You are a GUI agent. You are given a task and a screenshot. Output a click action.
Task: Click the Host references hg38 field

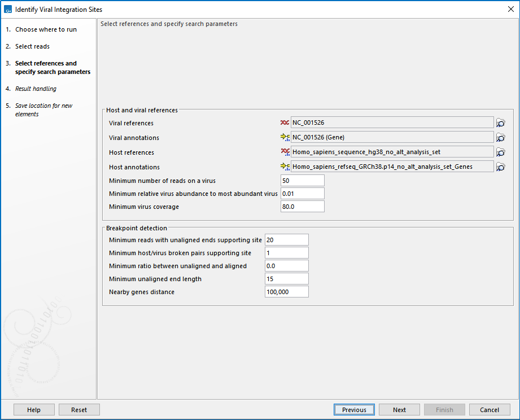[392, 152]
